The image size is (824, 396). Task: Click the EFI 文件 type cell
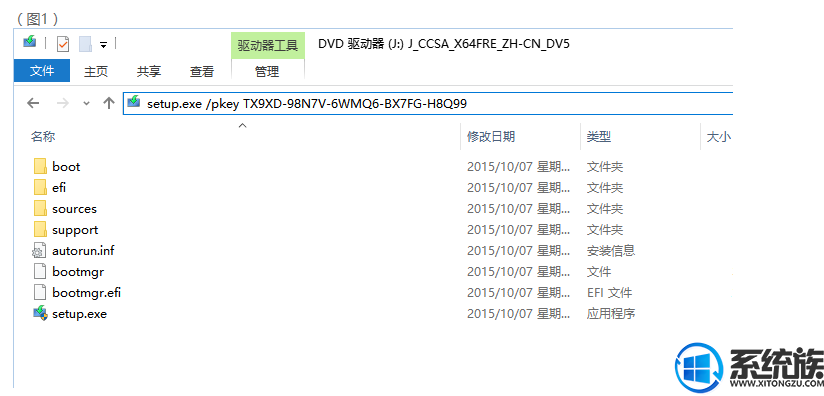pyautogui.click(x=610, y=293)
